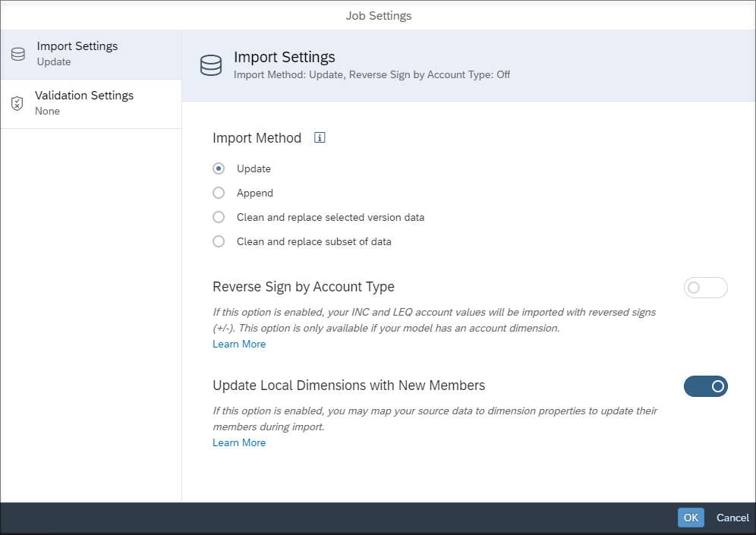The width and height of the screenshot is (756, 535).
Task: Choose Clean and replace subset of data
Action: coord(219,241)
